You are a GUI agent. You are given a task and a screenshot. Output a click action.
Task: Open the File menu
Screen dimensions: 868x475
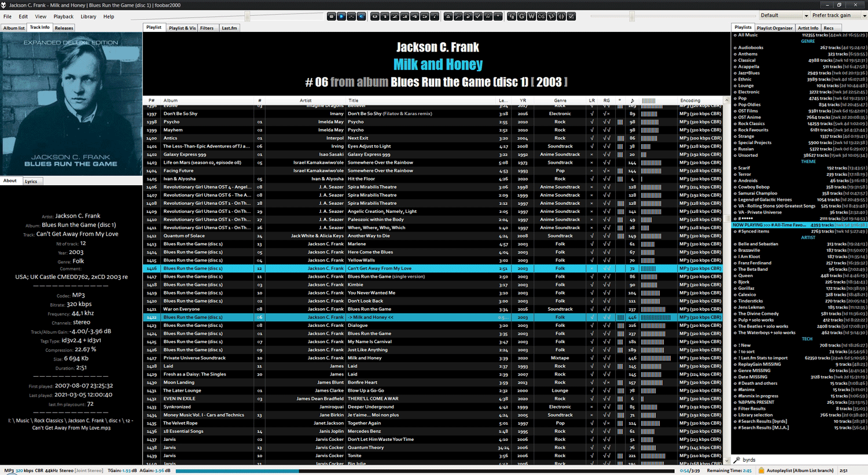tap(8, 17)
